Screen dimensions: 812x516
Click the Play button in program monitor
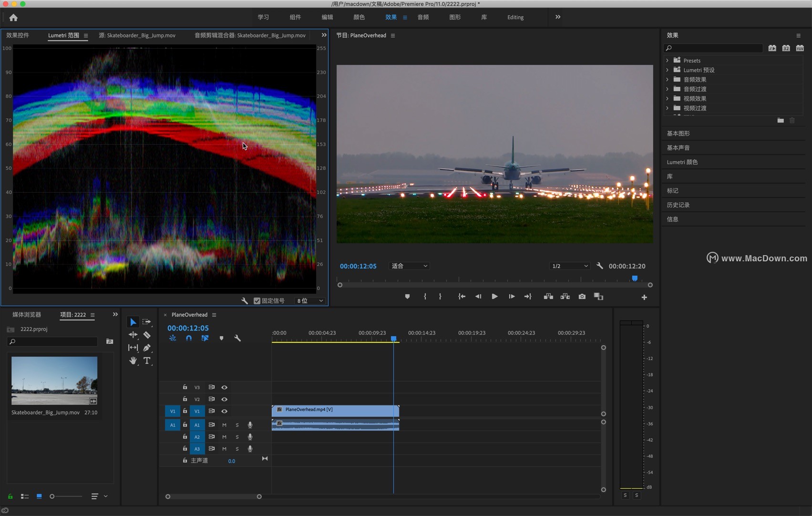point(494,296)
